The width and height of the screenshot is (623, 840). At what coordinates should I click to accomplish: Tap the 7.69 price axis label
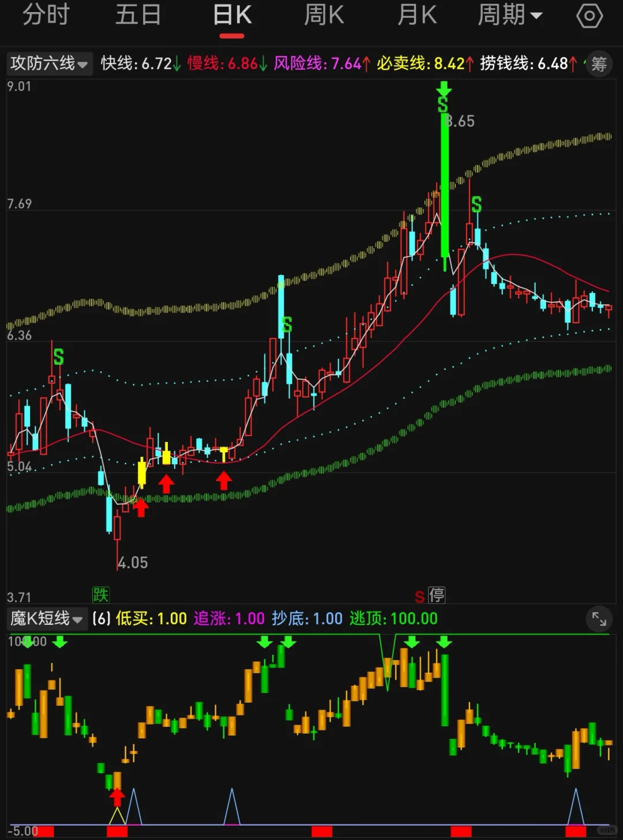19,204
